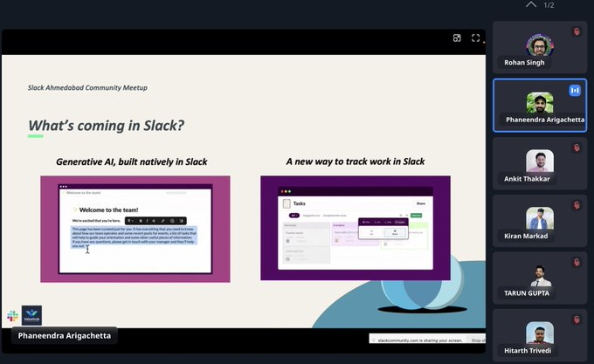Select Kiran Markad's avatar

pos(540,218)
